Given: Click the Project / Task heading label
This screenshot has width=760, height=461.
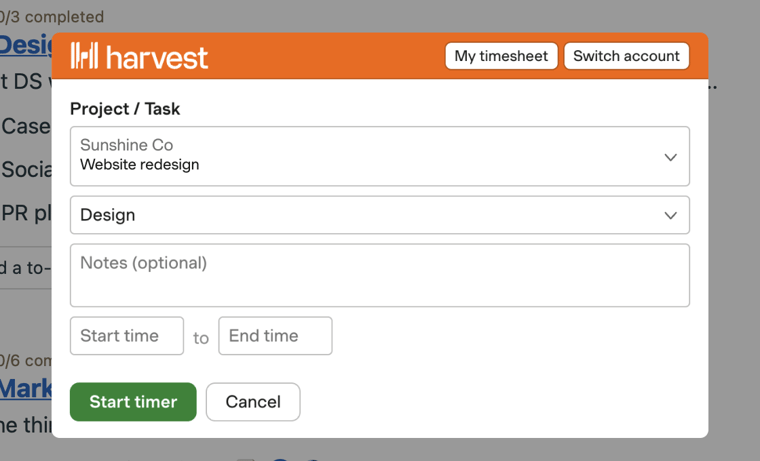Looking at the screenshot, I should (125, 109).
